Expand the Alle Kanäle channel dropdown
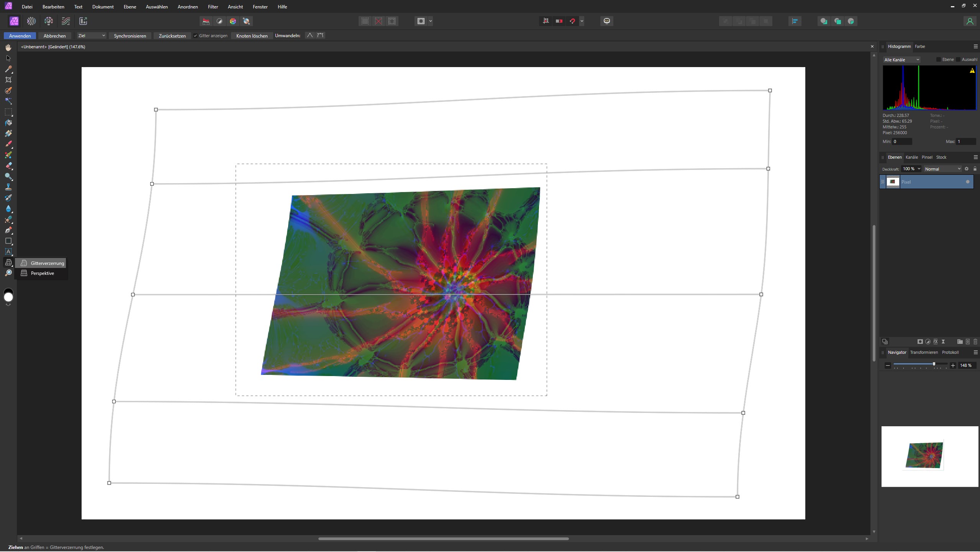 click(x=901, y=59)
